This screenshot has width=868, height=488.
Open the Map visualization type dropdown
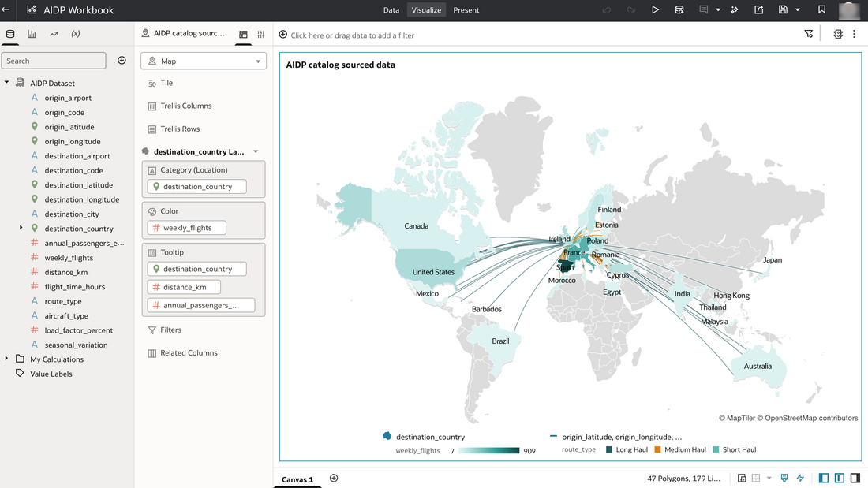click(x=203, y=61)
